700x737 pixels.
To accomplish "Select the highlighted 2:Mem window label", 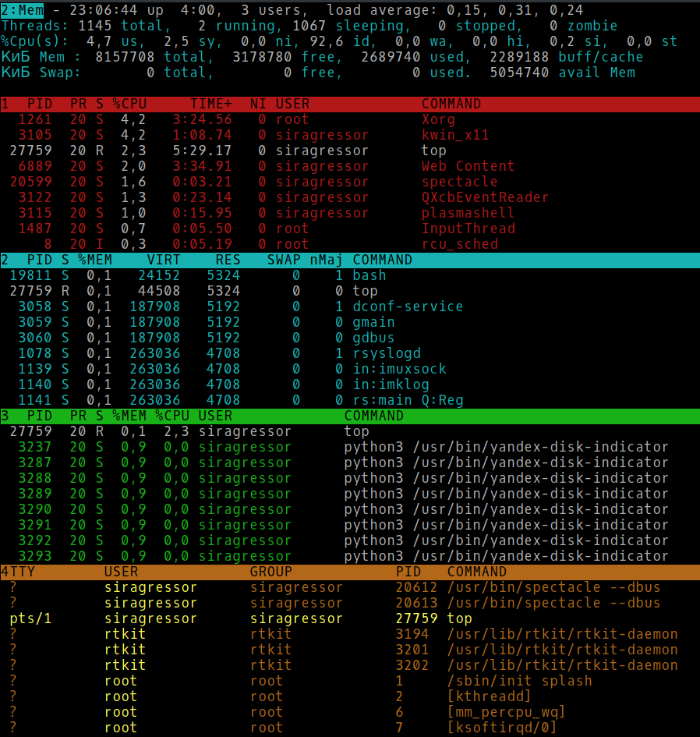I will tap(23, 10).
